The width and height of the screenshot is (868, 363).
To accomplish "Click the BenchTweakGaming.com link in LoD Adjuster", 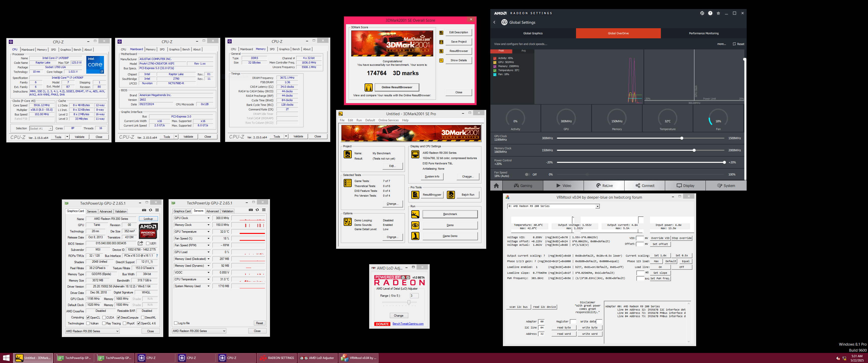I will click(408, 324).
